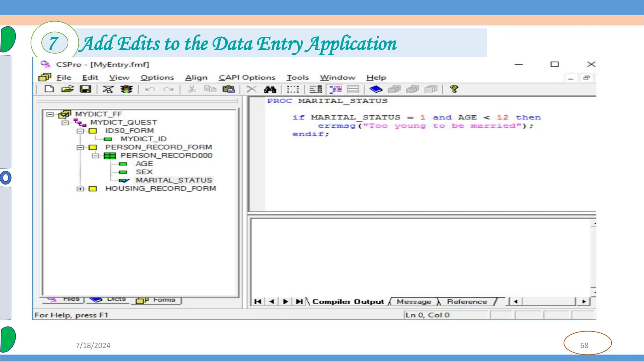Select HOUSING_RECORD_FORM in the tree
This screenshot has width=644, height=362.
click(161, 189)
